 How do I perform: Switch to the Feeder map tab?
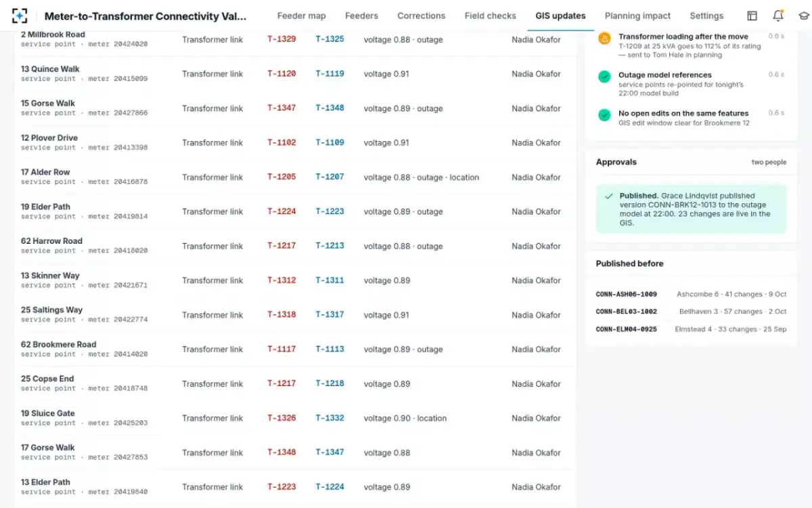coord(301,16)
